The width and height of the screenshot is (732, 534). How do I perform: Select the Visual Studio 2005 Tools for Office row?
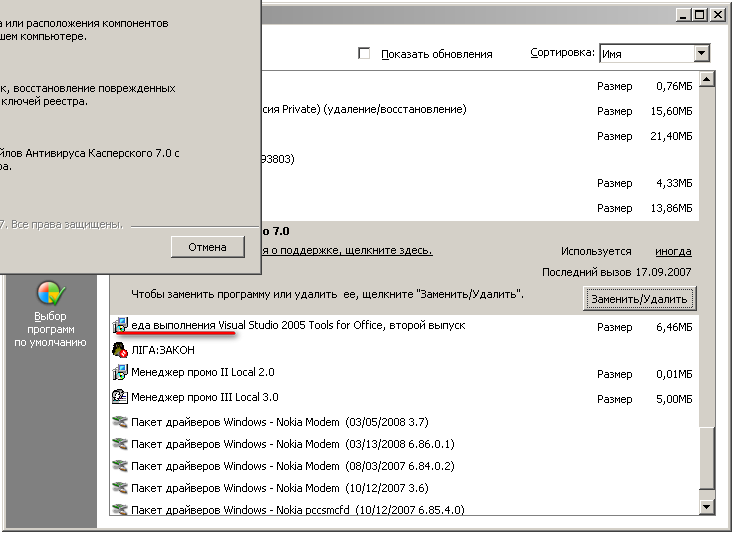click(405, 325)
